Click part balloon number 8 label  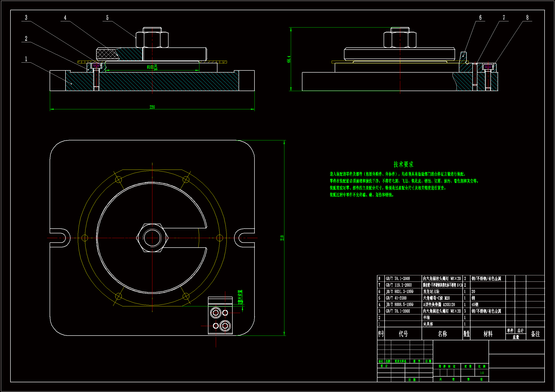point(527,18)
